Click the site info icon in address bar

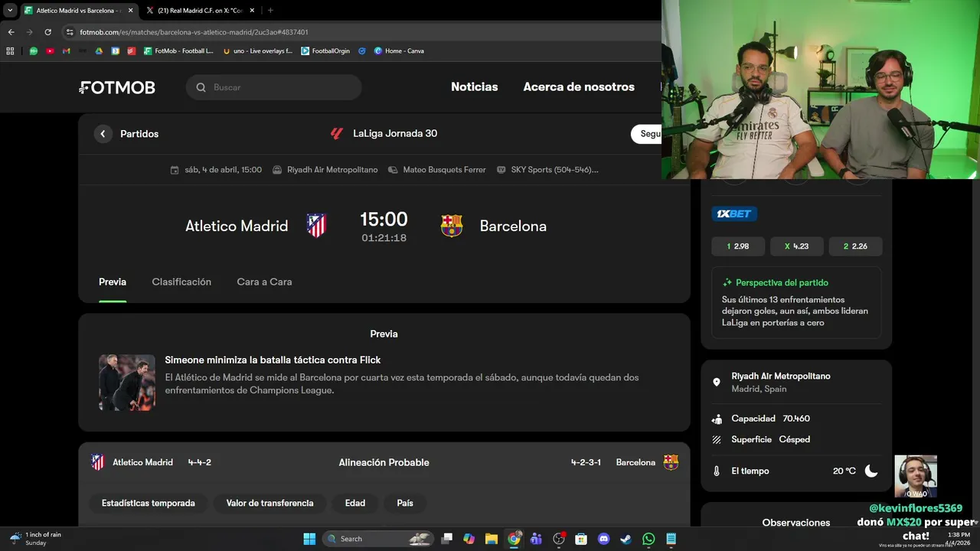pyautogui.click(x=70, y=32)
